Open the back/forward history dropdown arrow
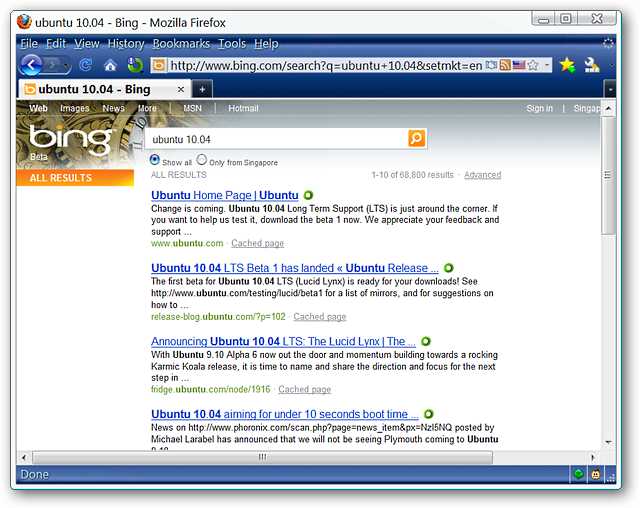The height and width of the screenshot is (508, 640). tap(66, 65)
